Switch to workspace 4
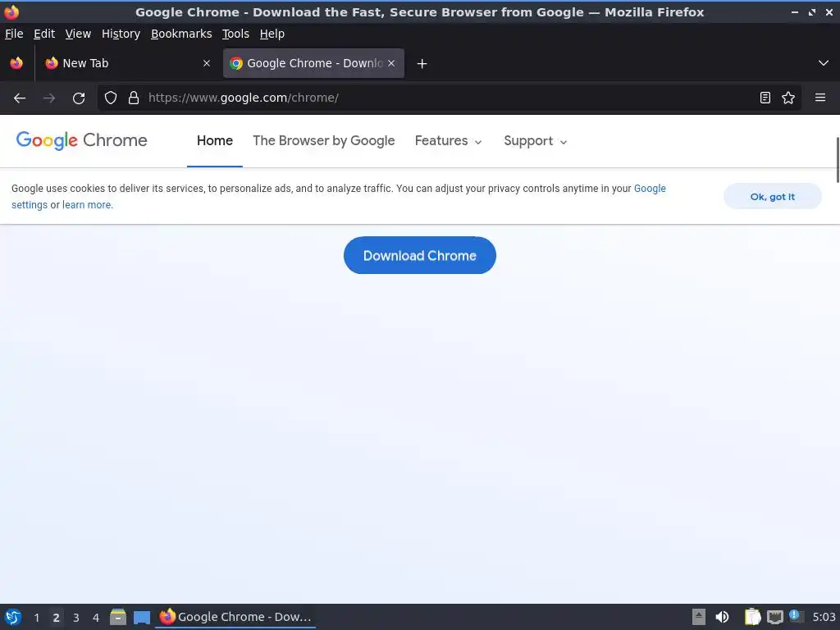This screenshot has height=630, width=840. tap(96, 618)
